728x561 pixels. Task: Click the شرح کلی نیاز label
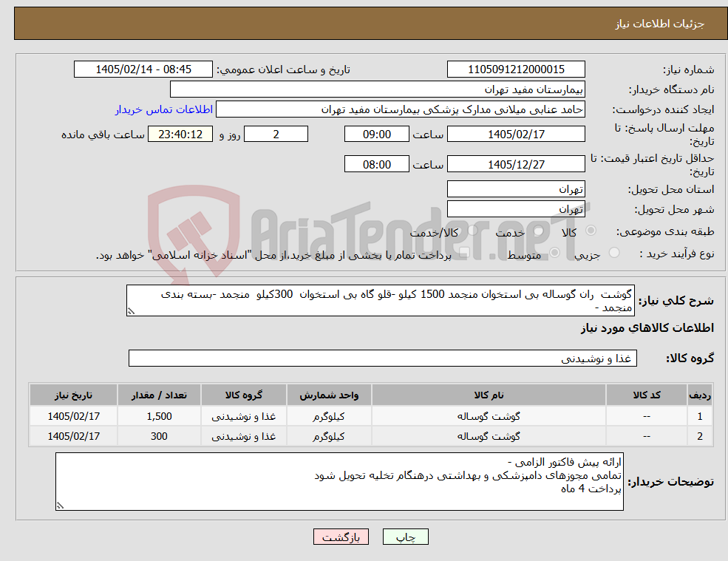pos(676,301)
